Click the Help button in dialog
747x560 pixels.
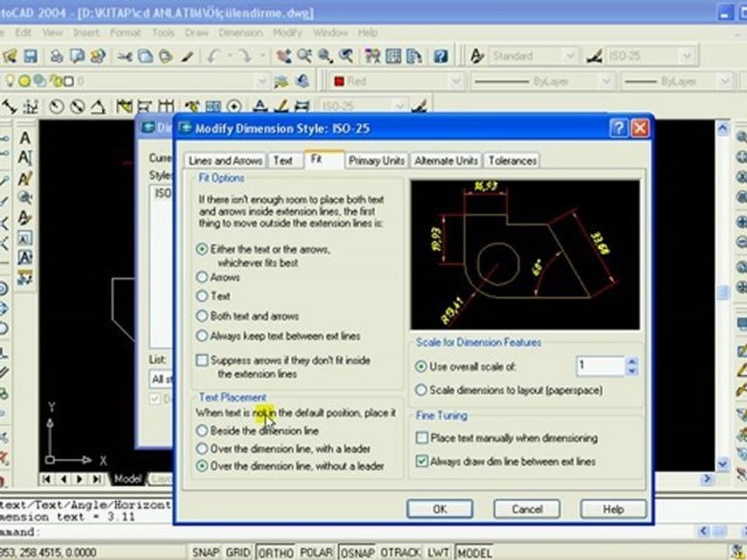pos(613,509)
